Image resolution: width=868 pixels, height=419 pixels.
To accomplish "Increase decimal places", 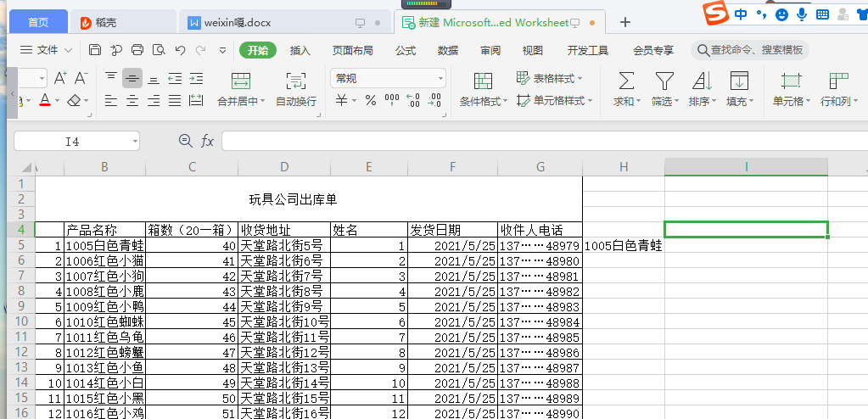I will pyautogui.click(x=413, y=101).
